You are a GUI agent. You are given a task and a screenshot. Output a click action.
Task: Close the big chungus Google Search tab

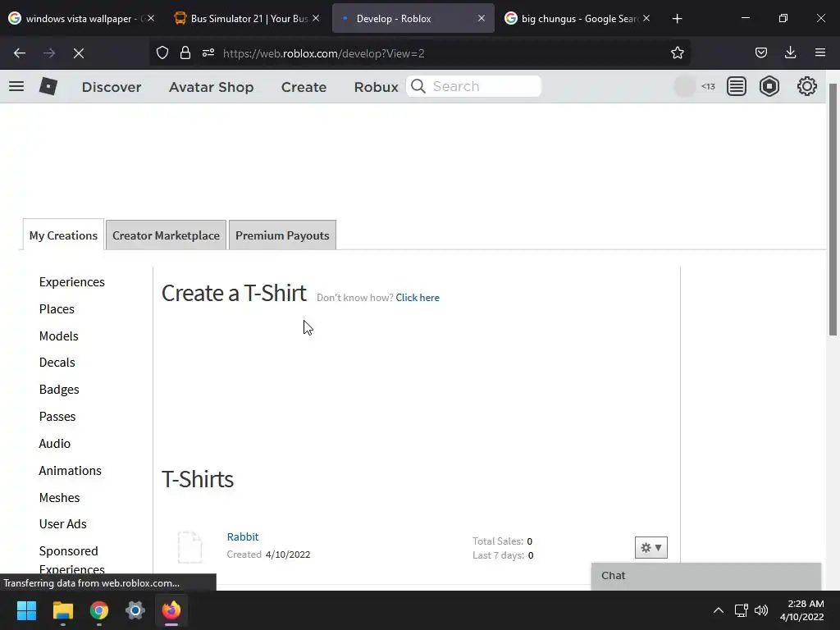tap(646, 18)
